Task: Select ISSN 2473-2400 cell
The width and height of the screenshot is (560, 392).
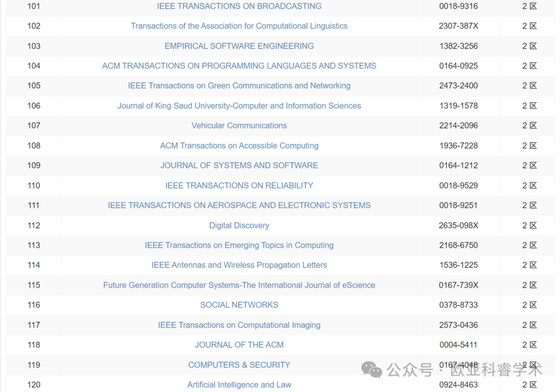Action: 458,86
